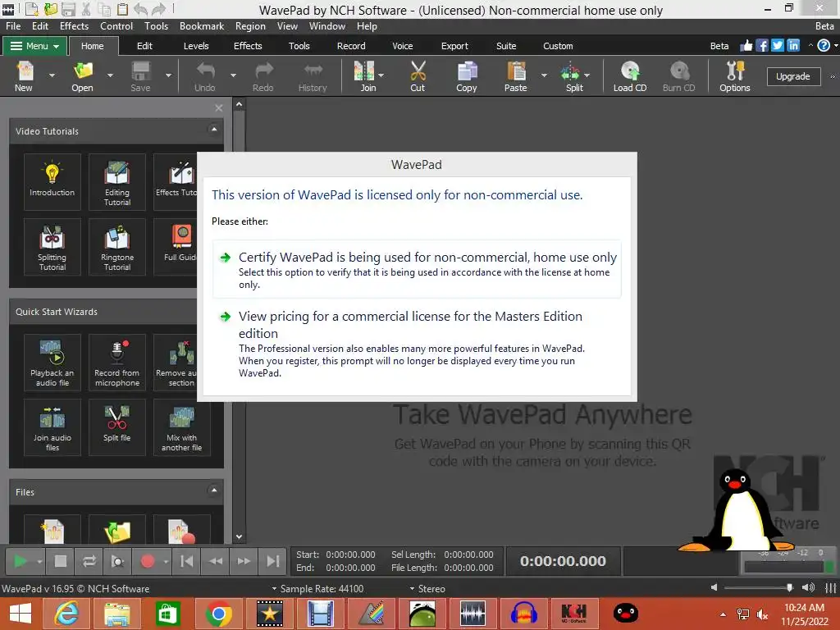Open the Editing Tutorial tile
Screen dimensions: 840x630
tap(116, 181)
